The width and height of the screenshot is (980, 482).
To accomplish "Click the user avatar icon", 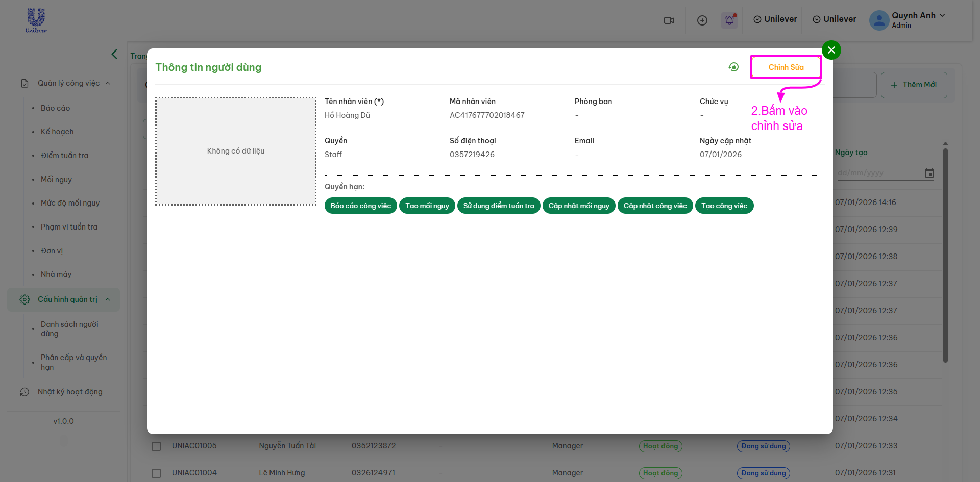I will pyautogui.click(x=878, y=20).
